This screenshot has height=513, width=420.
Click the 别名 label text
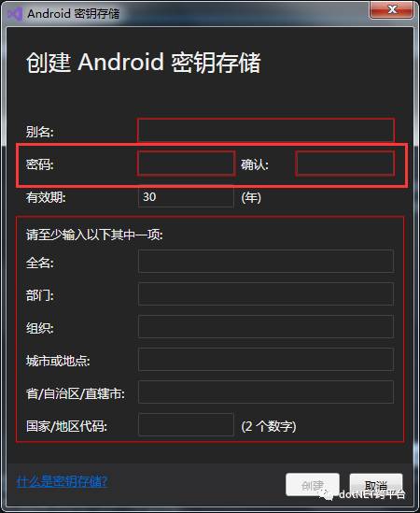39,132
